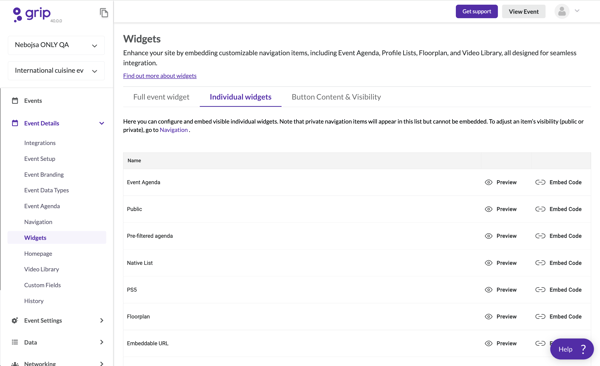600x366 pixels.
Task: Select Widgets in the sidebar
Action: pos(57,238)
